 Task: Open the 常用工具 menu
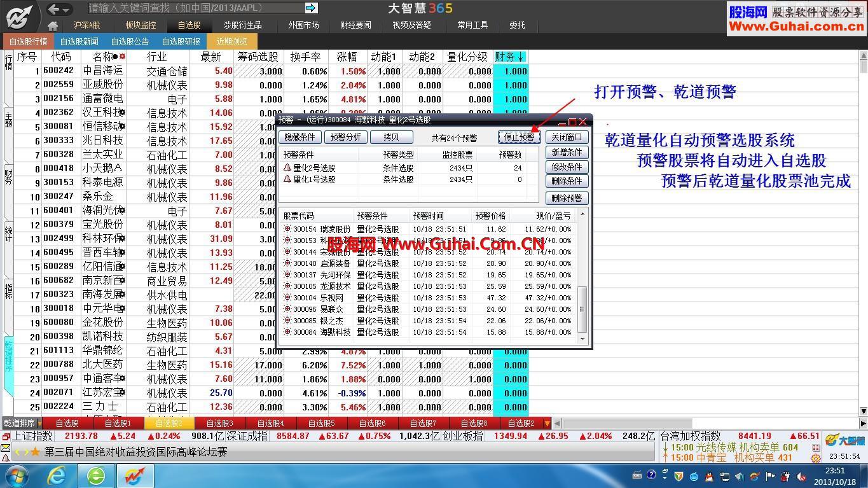pyautogui.click(x=472, y=25)
